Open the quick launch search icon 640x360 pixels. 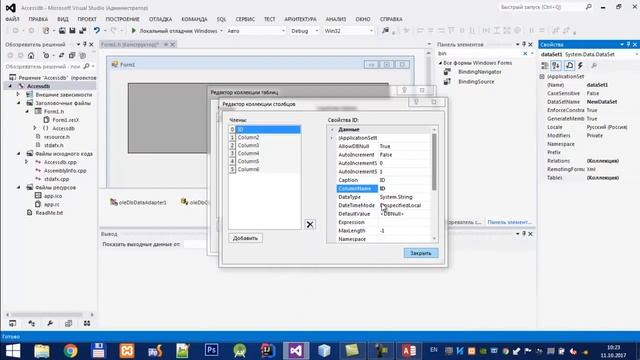click(588, 7)
